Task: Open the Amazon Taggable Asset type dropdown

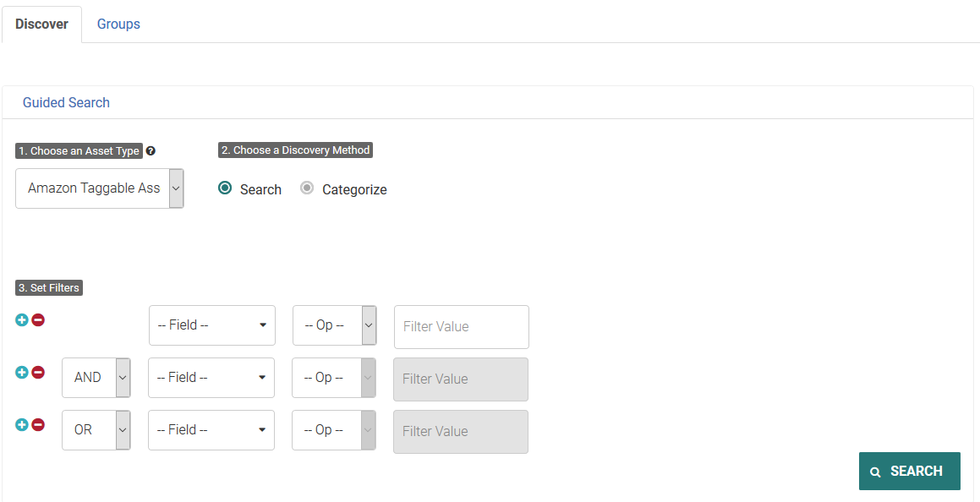Action: (x=100, y=188)
